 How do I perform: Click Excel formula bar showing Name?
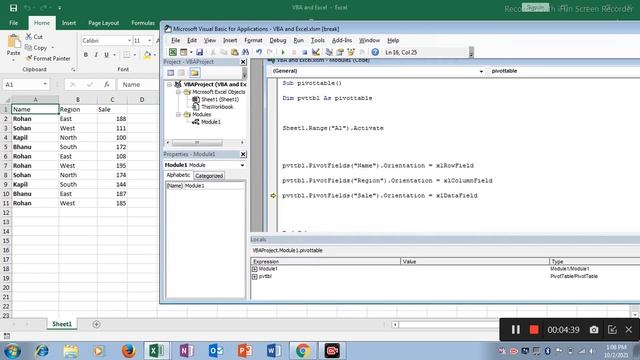point(139,84)
